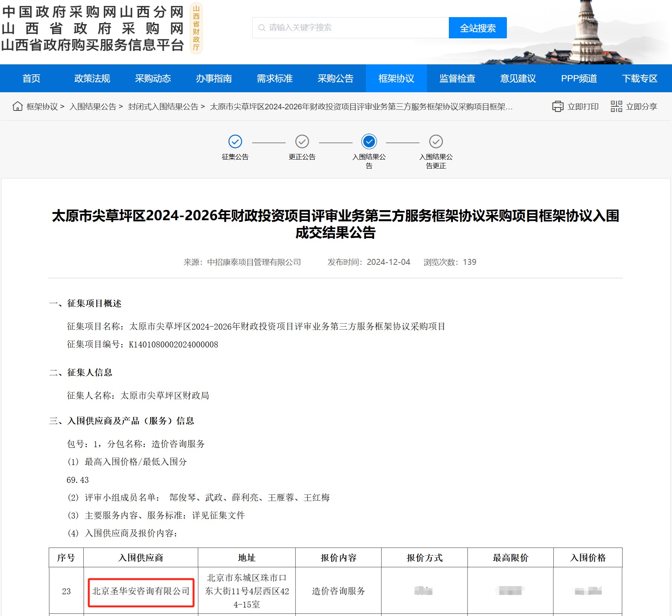Click the 封闭式入围结果公告 breadcrumb link

pyautogui.click(x=163, y=107)
